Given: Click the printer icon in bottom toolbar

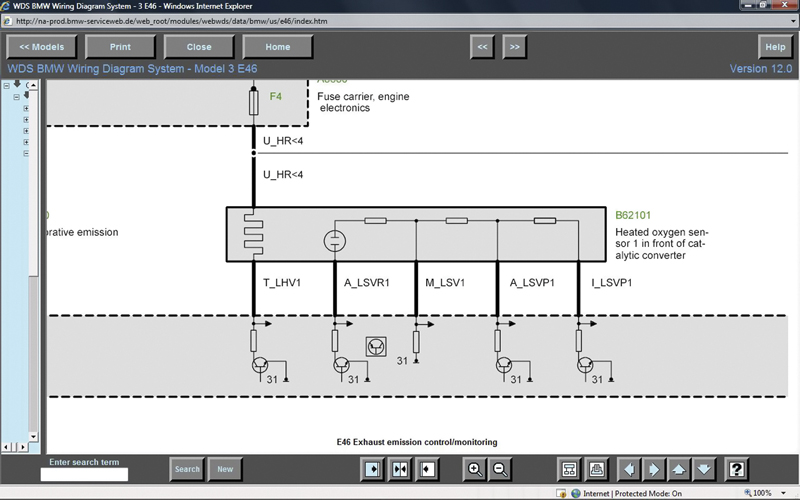Looking at the screenshot, I should 596,469.
